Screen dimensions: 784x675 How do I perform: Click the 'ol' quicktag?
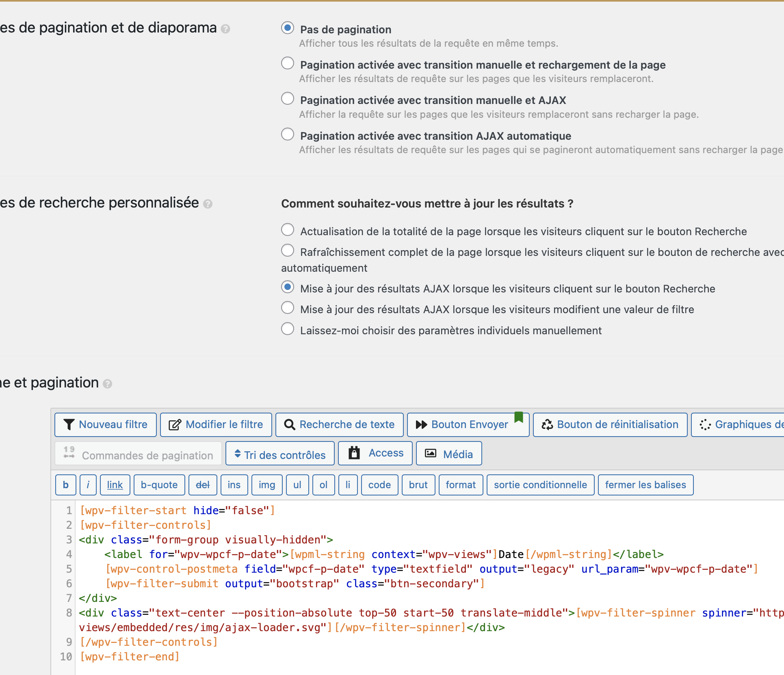(x=323, y=485)
